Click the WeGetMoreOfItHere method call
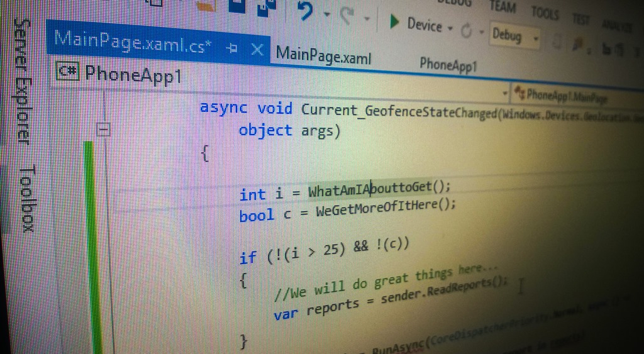Screen dimensions: 644x354 point(377,208)
